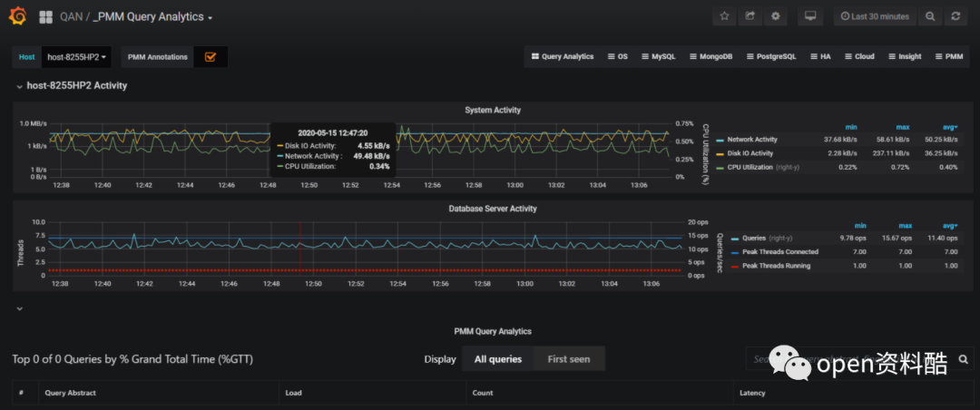Sort System Activity legend by min
Screen dimensions: 980x410
(851, 127)
